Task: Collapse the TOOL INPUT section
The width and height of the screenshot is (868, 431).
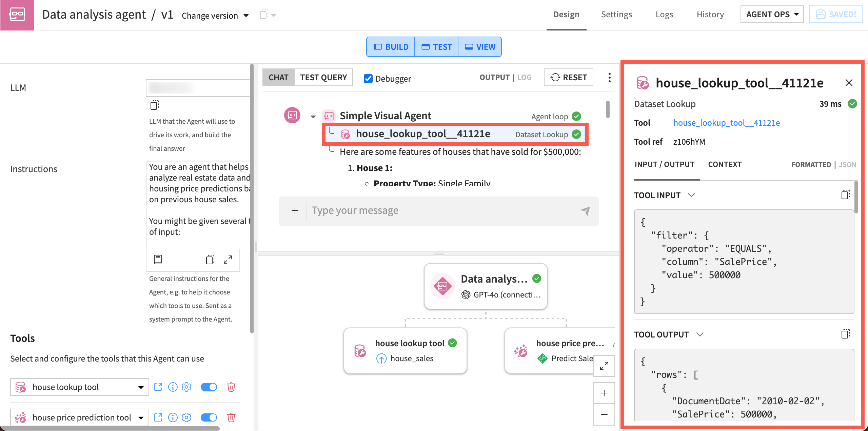Action: pyautogui.click(x=692, y=195)
